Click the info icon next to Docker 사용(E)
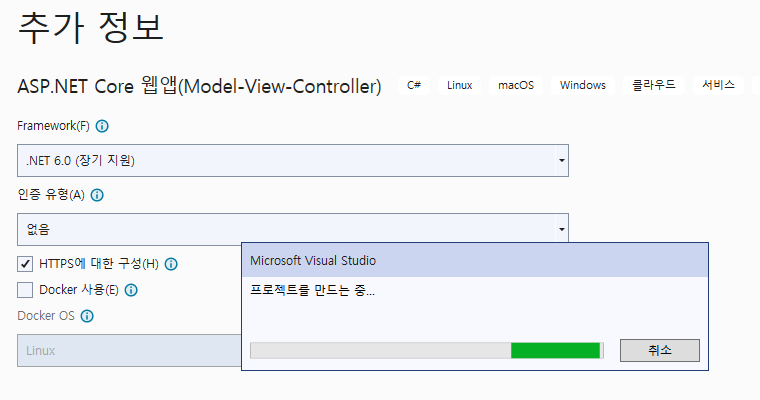 [x=131, y=290]
